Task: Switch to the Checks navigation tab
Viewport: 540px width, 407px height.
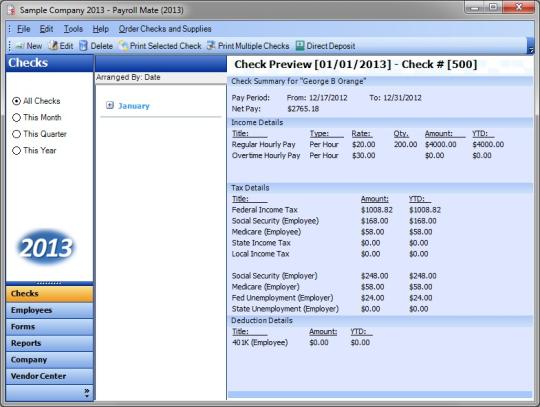Action: click(49, 294)
